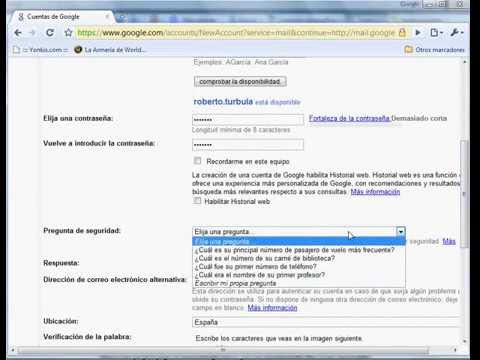This screenshot has width=480, height=360.
Task: Open the wrench settings menu
Action: pyautogui.click(x=457, y=33)
